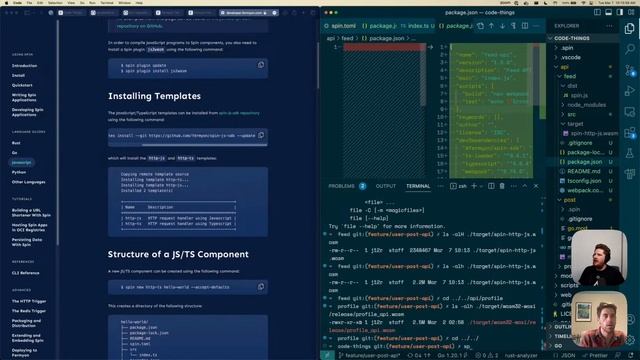
Task: Collapse the post folder
Action: (560, 200)
